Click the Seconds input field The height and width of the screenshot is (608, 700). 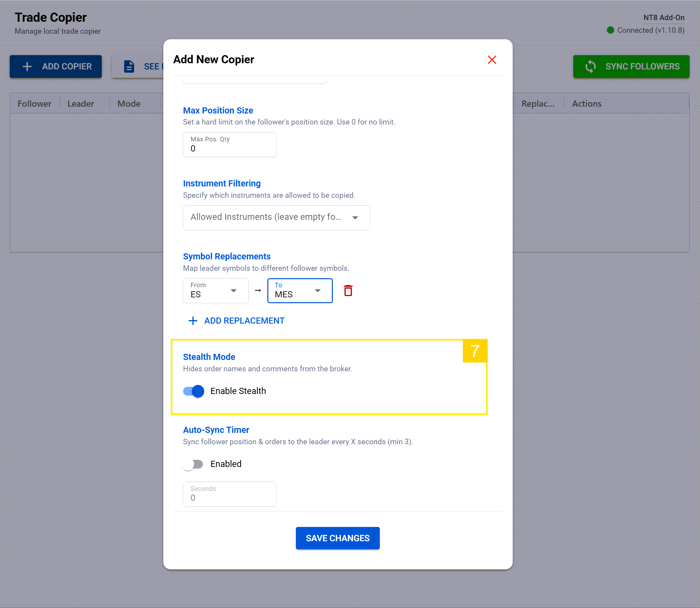pos(229,494)
